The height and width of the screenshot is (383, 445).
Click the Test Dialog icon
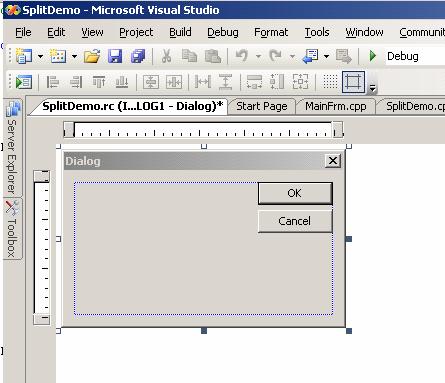(24, 82)
